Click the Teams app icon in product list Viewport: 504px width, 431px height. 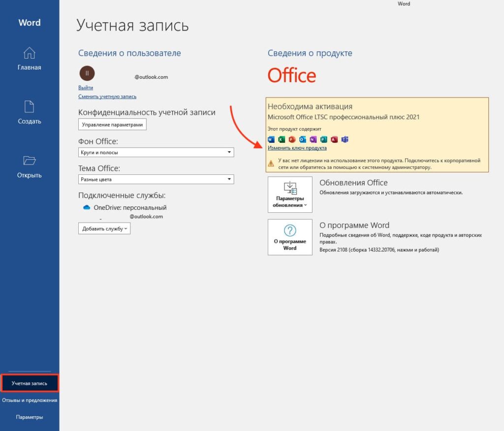[x=345, y=139]
